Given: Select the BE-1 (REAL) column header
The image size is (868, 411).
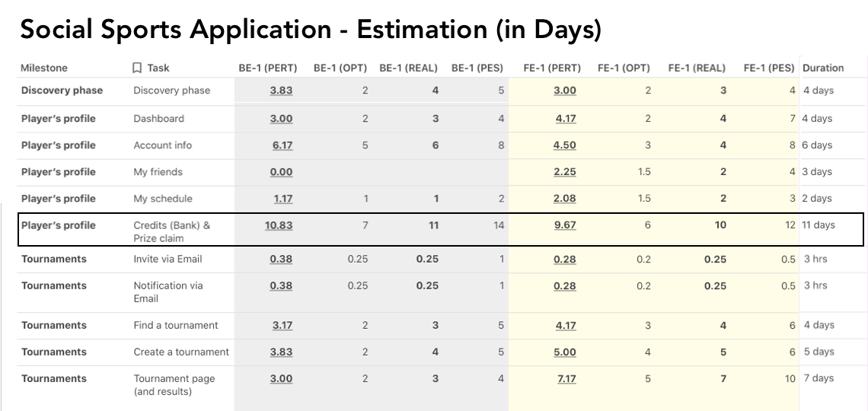Looking at the screenshot, I should [x=409, y=68].
